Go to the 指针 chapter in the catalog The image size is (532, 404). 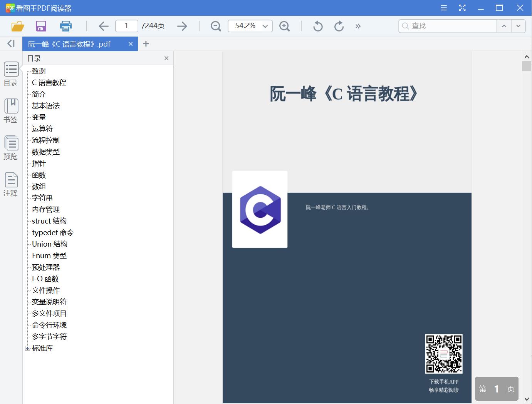click(39, 163)
